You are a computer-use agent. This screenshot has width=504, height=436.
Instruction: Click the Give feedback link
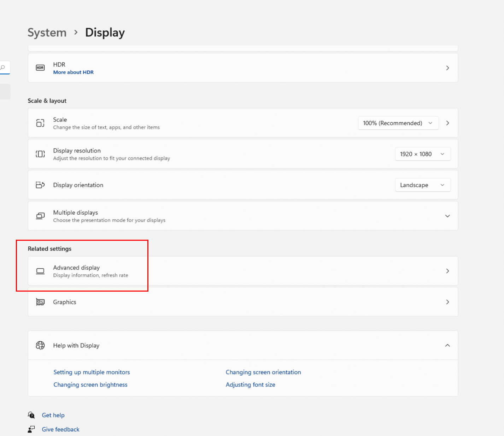pos(60,429)
